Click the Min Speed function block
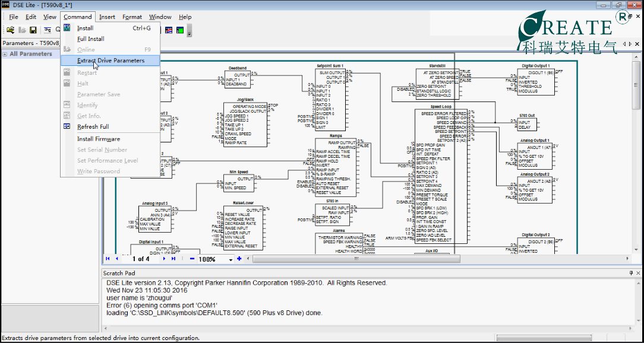644x343 pixels. tap(239, 183)
